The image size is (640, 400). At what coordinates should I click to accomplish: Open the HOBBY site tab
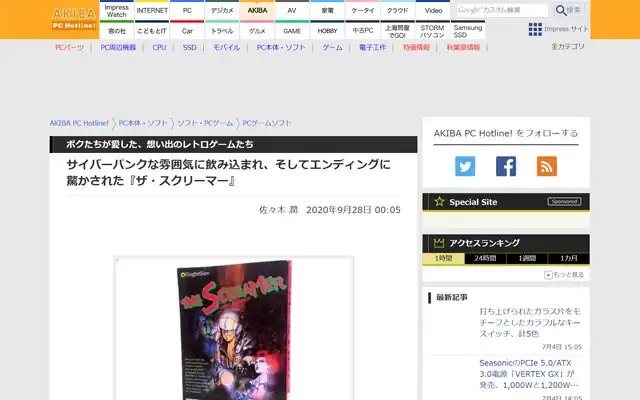[327, 31]
